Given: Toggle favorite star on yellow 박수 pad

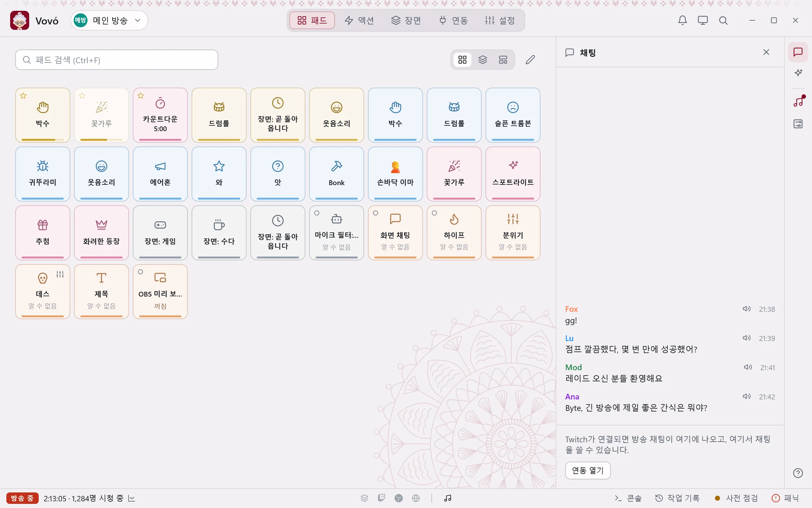Looking at the screenshot, I should point(23,96).
